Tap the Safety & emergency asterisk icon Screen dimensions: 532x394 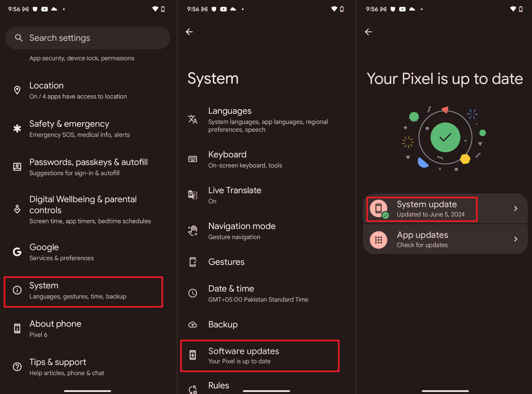(x=17, y=129)
